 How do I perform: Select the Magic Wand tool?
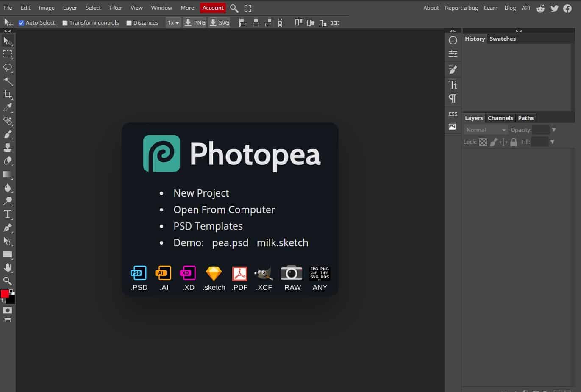pos(8,81)
